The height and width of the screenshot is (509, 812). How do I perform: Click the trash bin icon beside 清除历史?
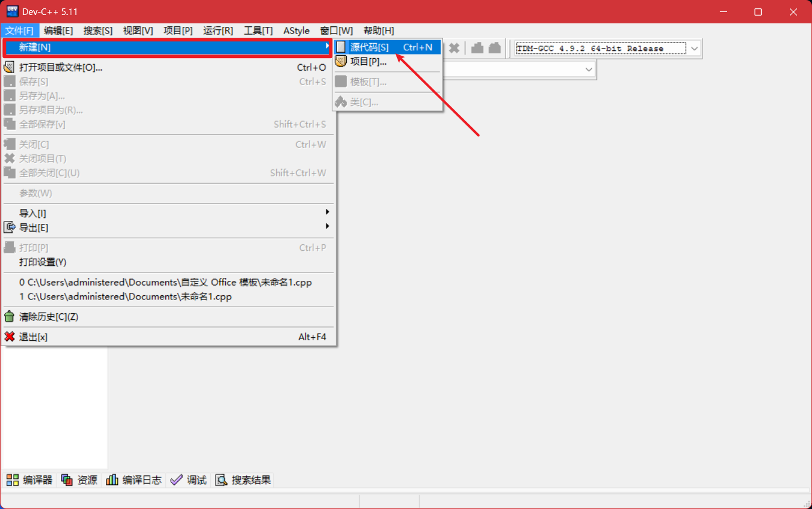pyautogui.click(x=9, y=317)
